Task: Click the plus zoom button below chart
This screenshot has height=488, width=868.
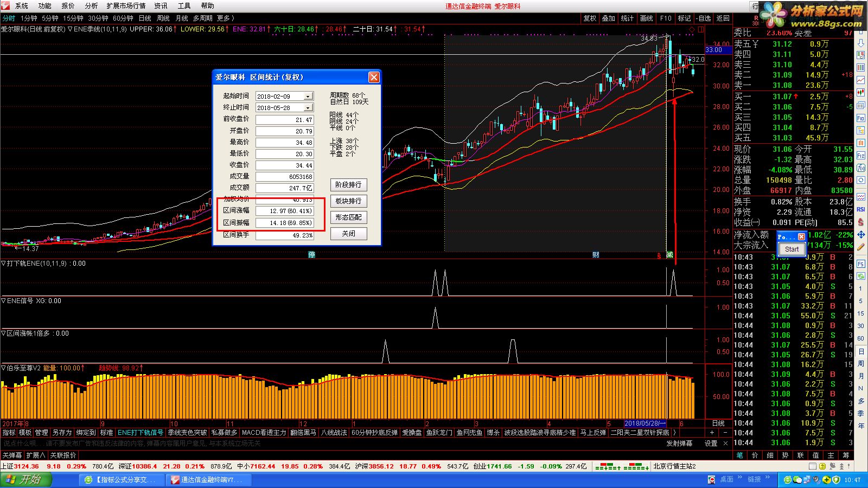Action: [x=712, y=433]
